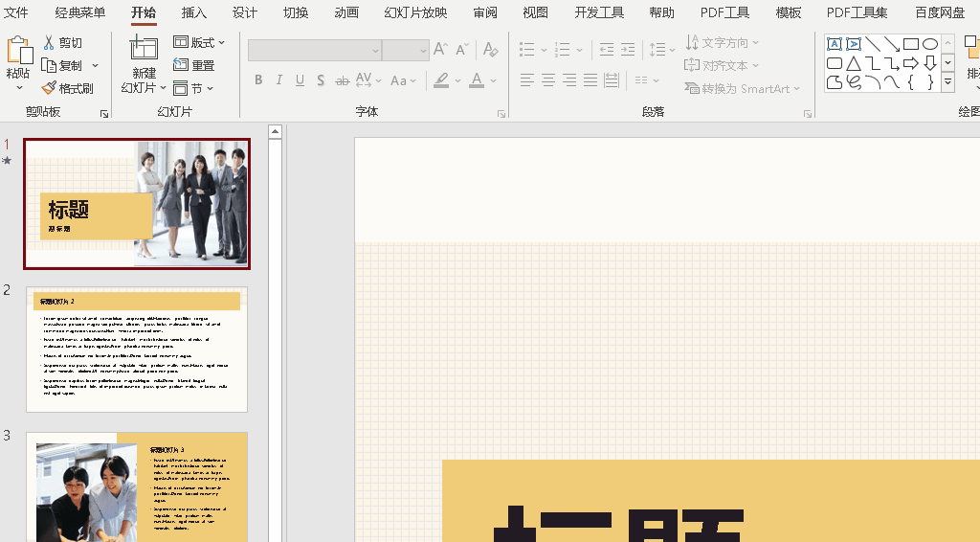Open the Change Case (Aa) dropdown
The image size is (980, 542).
pyautogui.click(x=403, y=80)
